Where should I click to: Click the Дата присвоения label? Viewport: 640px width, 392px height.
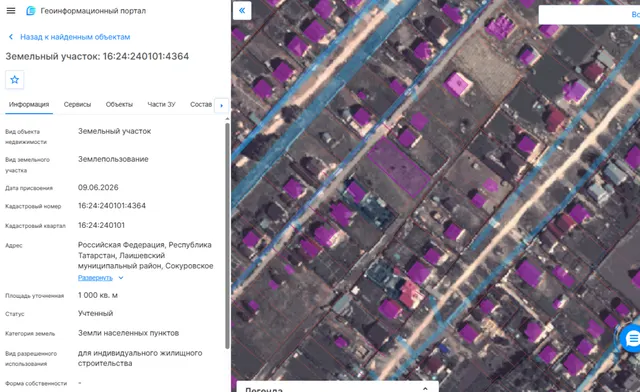29,188
